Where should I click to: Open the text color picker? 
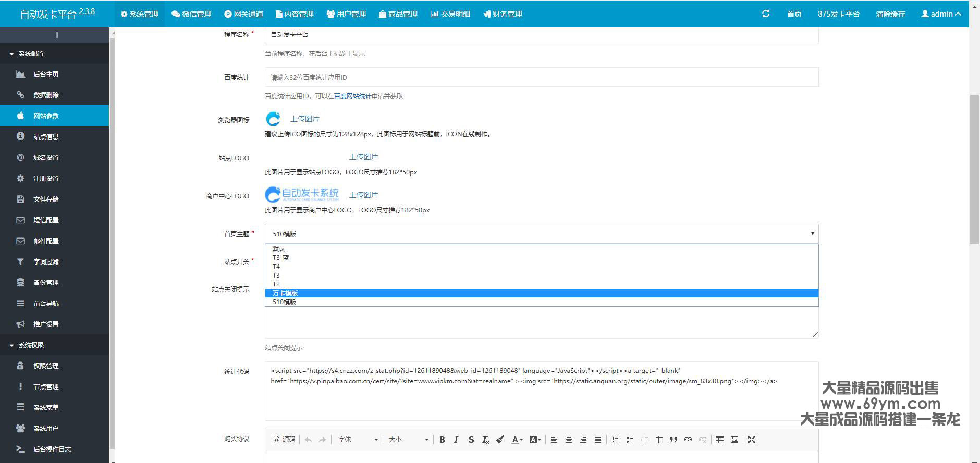click(x=517, y=440)
